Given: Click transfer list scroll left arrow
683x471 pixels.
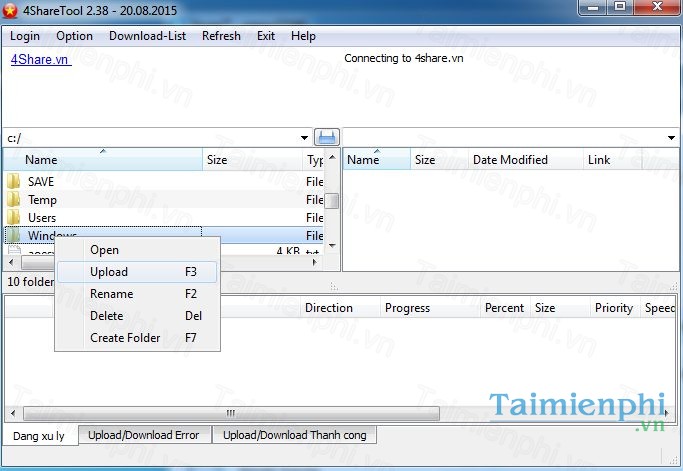Looking at the screenshot, I should click(13, 413).
